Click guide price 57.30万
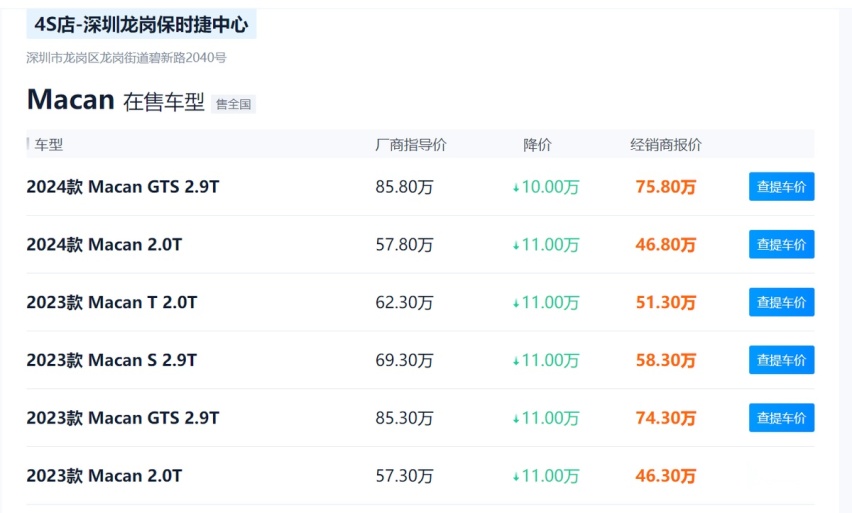This screenshot has height=513, width=852. point(404,476)
